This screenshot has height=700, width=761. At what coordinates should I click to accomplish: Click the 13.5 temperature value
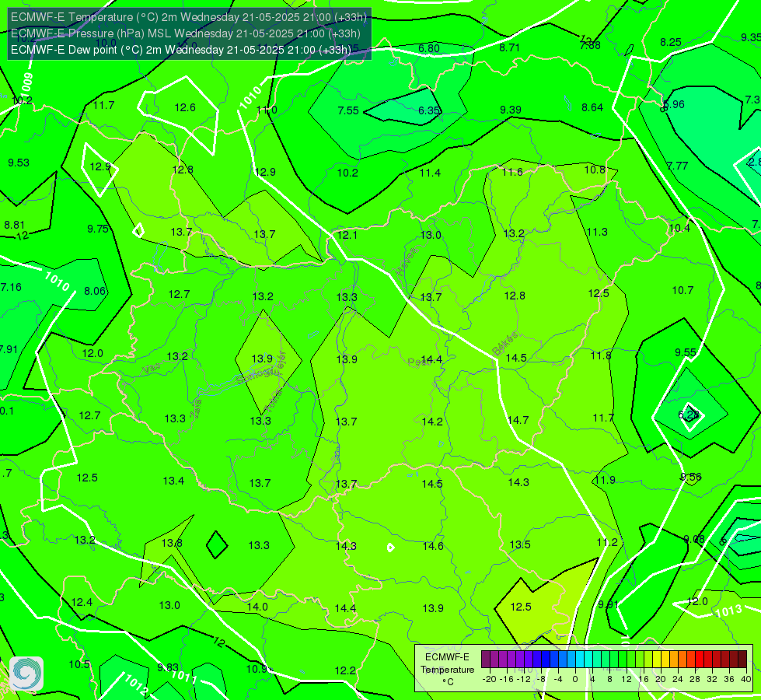point(520,544)
